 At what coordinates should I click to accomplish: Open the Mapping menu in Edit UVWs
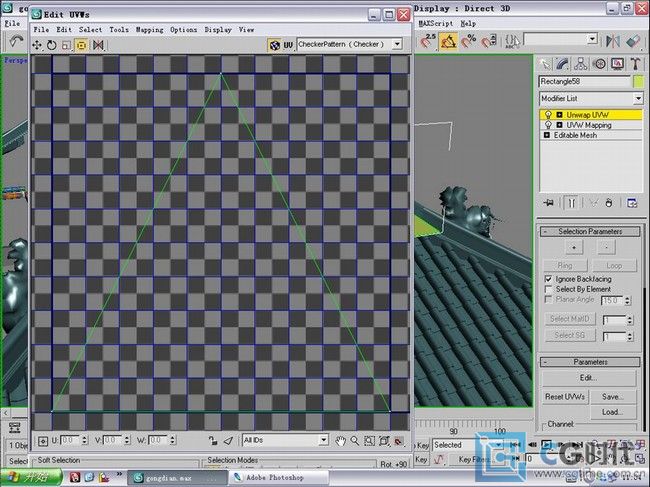(x=149, y=29)
